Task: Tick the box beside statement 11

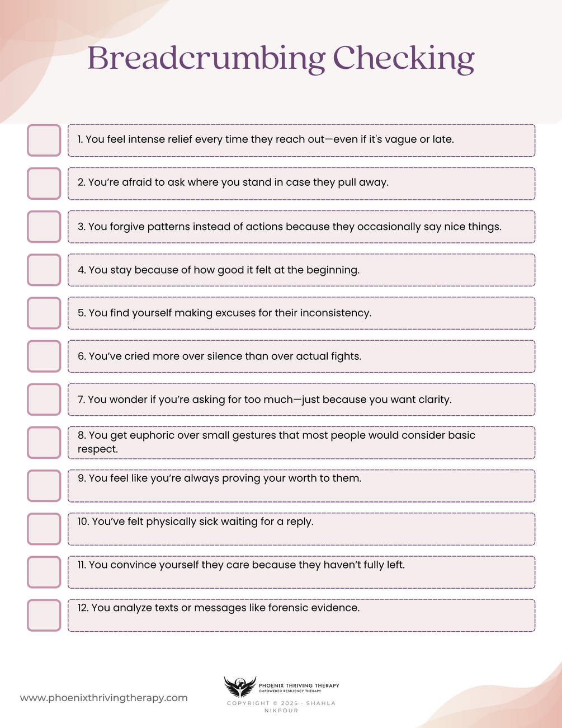Action: (44, 572)
